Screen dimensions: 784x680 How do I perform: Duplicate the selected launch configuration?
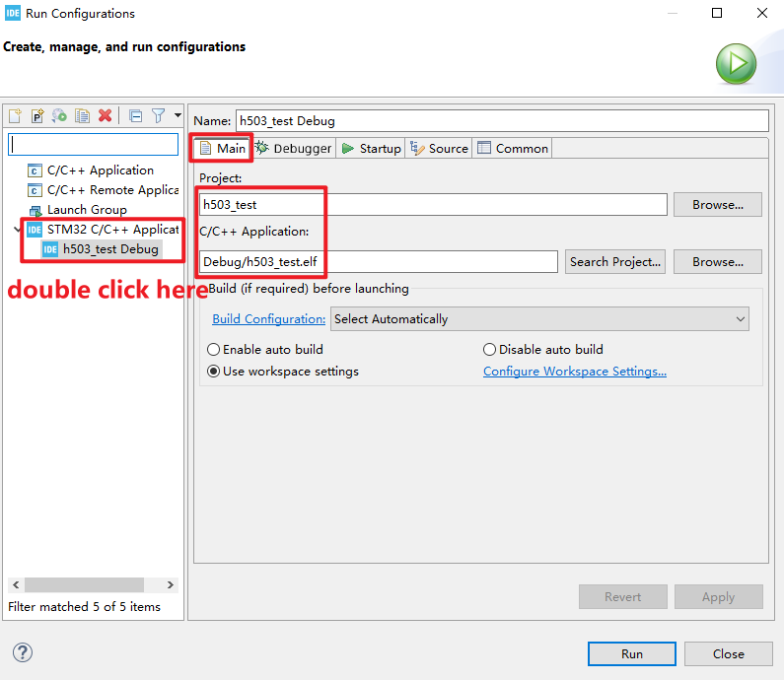coord(82,116)
